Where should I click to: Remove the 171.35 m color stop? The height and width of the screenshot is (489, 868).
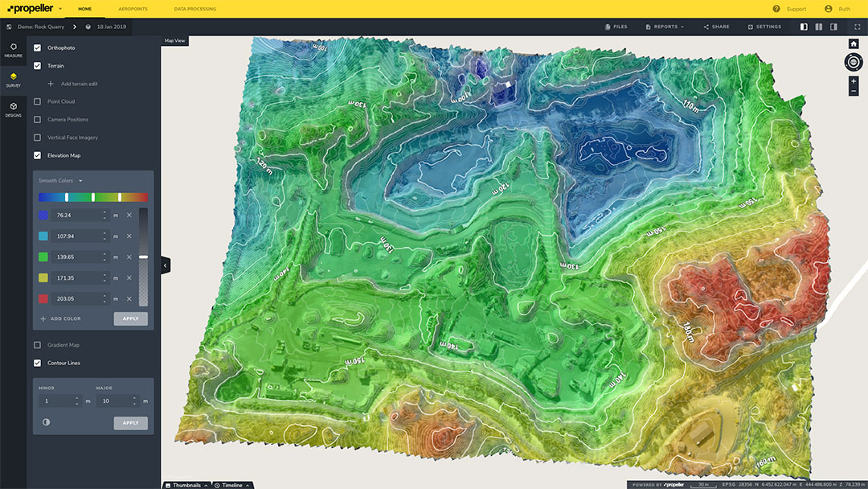(129, 278)
